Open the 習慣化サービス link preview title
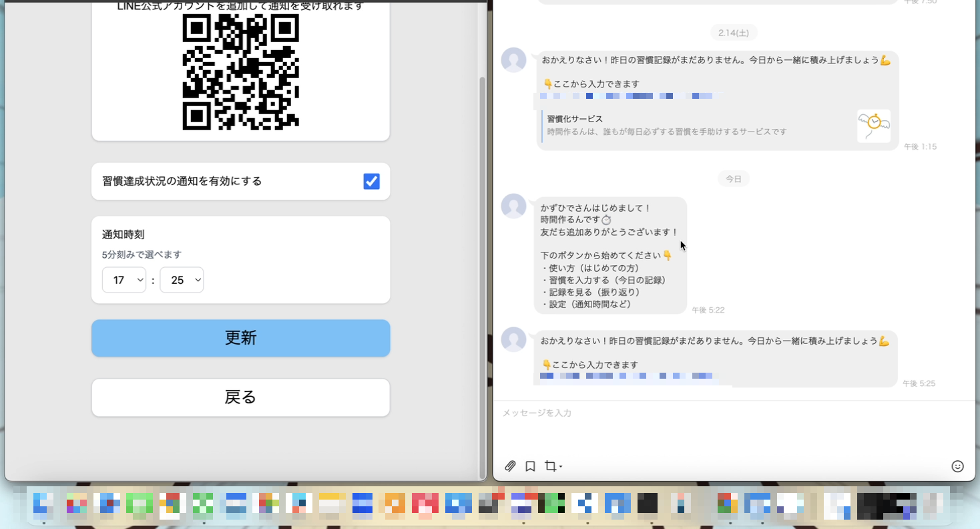This screenshot has width=980, height=529. (x=575, y=119)
